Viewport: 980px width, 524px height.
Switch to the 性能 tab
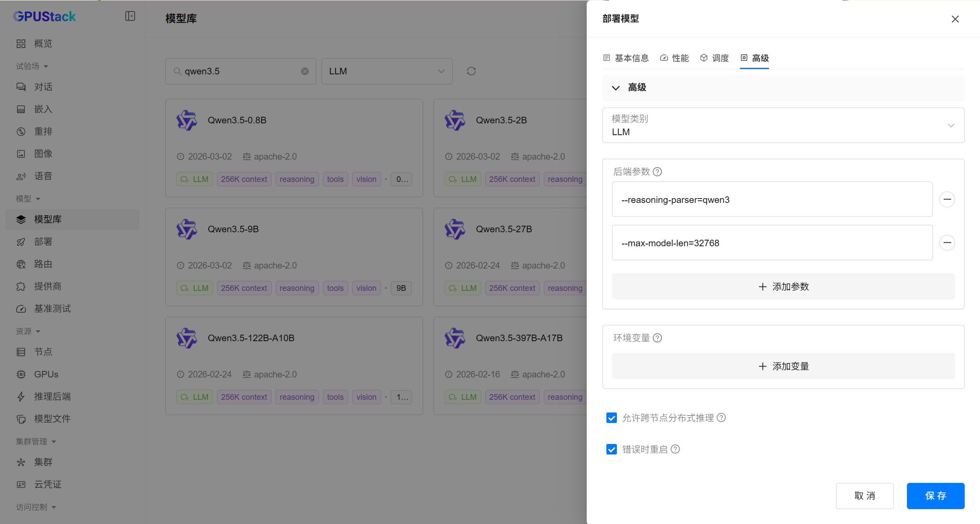(674, 58)
